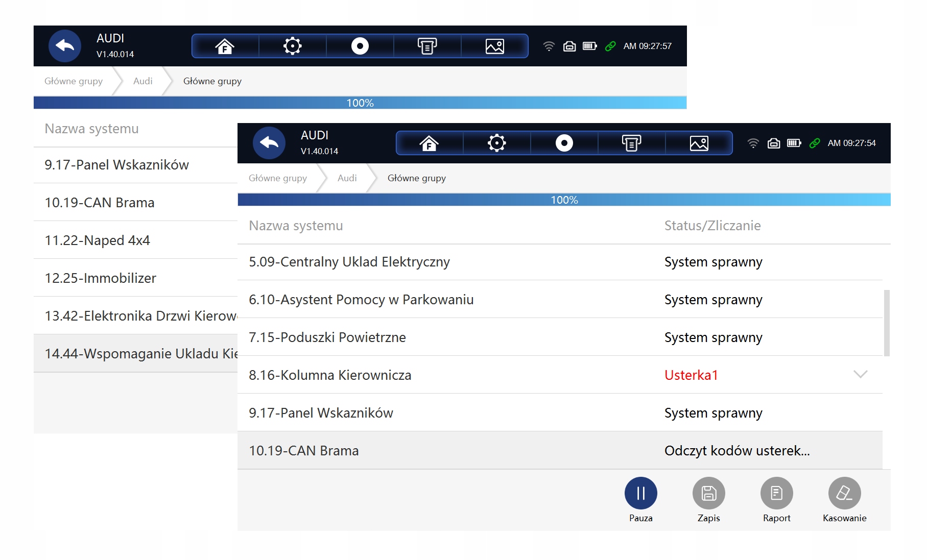Click the vertical scrollbar of system list
This screenshot has height=560, width=927.
887,323
